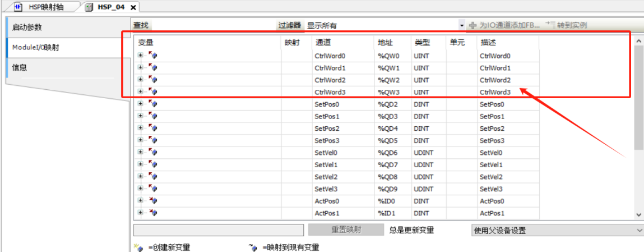The height and width of the screenshot is (252, 644).
Task: Click the output channel icon for SetVel3
Action: (x=153, y=188)
